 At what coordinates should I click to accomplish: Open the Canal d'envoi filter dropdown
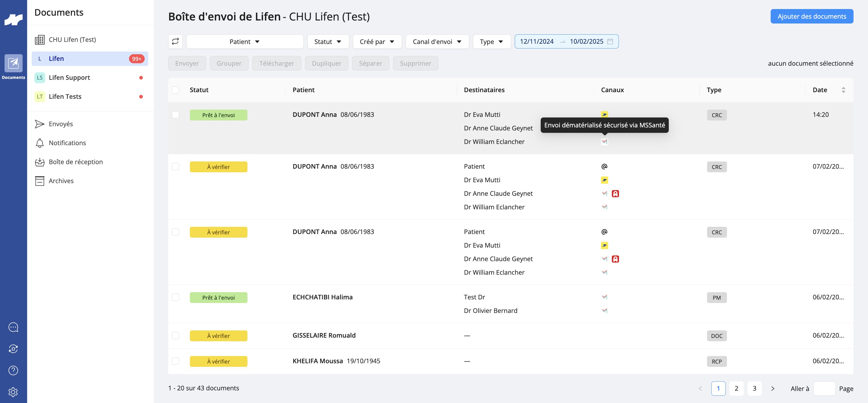pos(437,41)
